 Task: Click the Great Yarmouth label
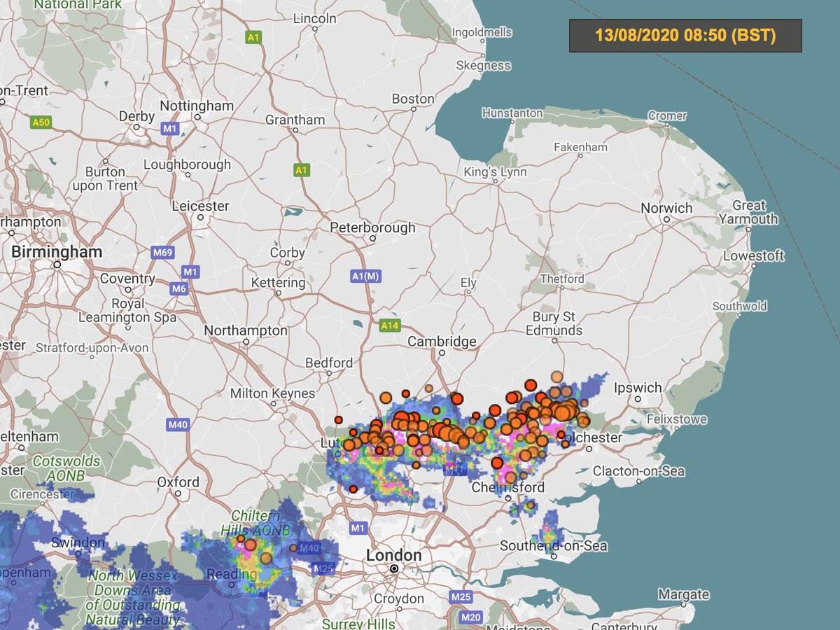tap(750, 212)
